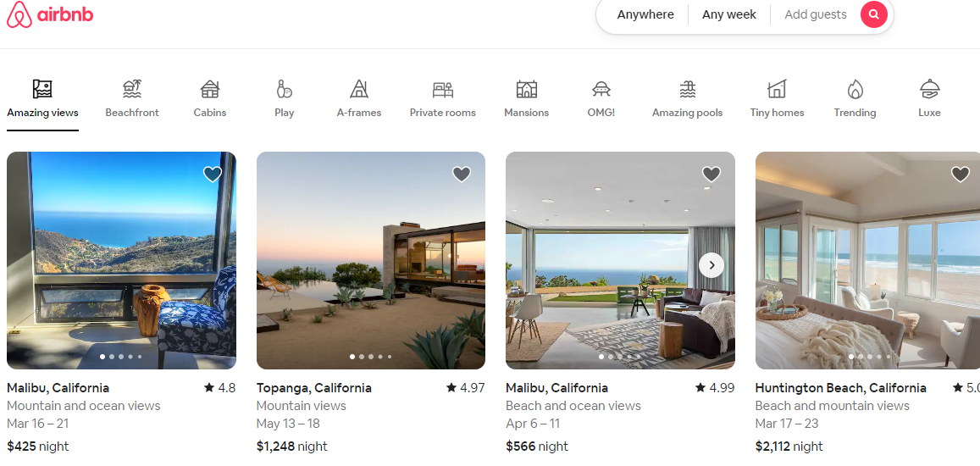Click Add guests in search bar
The image size is (980, 466).
(x=816, y=14)
